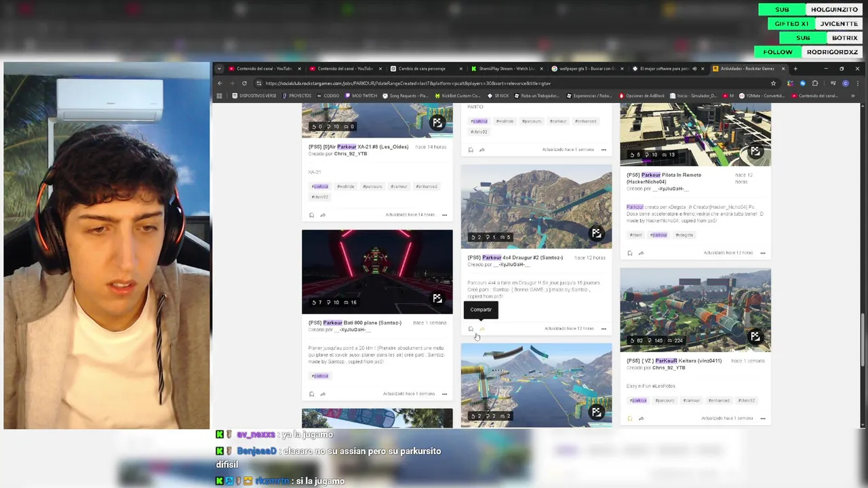Open more options for Bati 800 plane card
Screen dimensions: 868x488
[444, 394]
